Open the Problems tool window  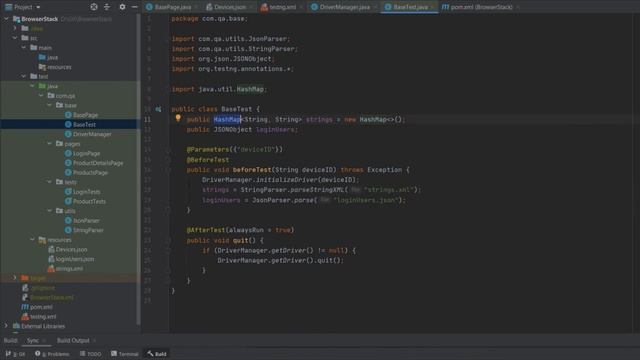click(x=52, y=354)
